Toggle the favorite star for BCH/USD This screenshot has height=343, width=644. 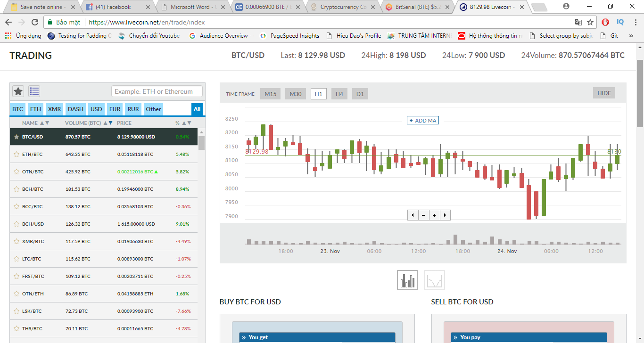17,224
